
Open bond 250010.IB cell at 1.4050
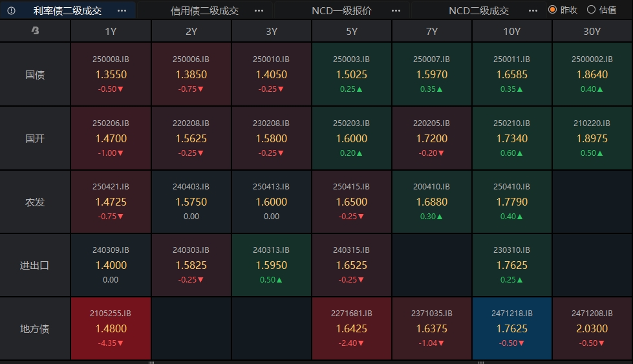coord(272,74)
